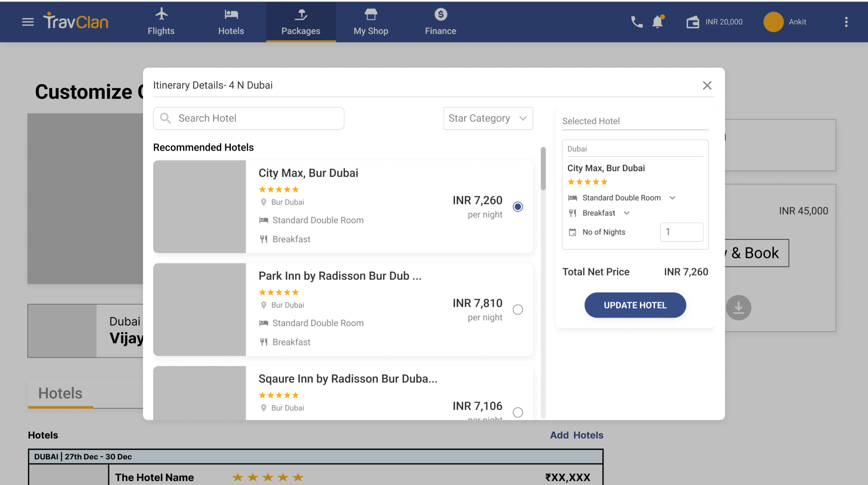Open the hamburger menu icon
868x485 pixels.
pos(28,22)
